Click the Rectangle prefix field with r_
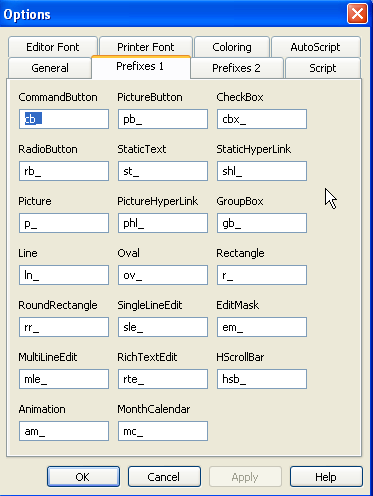Viewport: 373px width, 496px height. [x=262, y=275]
